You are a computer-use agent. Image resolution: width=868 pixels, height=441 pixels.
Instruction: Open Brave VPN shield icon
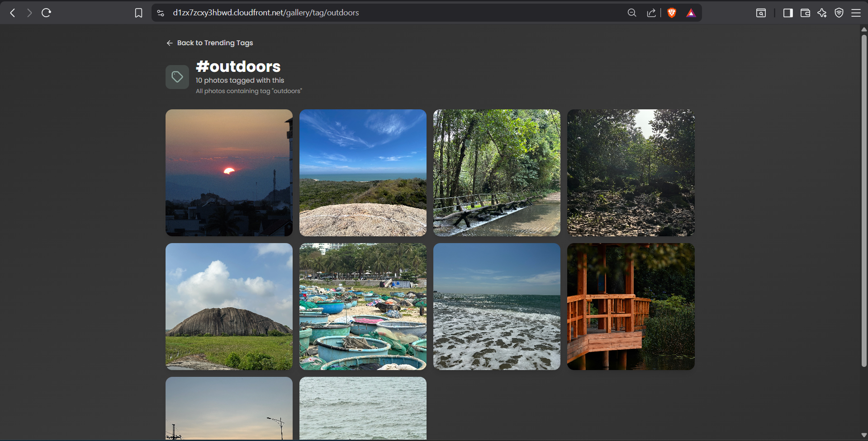[x=839, y=13]
